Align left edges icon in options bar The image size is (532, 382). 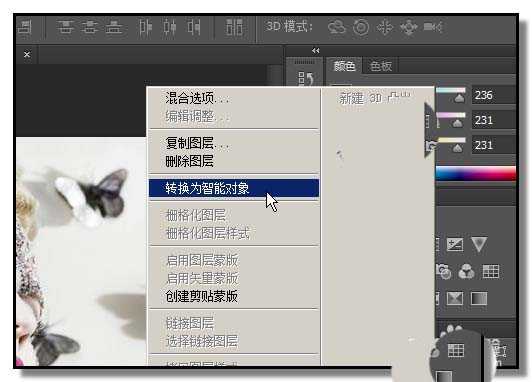point(146,27)
